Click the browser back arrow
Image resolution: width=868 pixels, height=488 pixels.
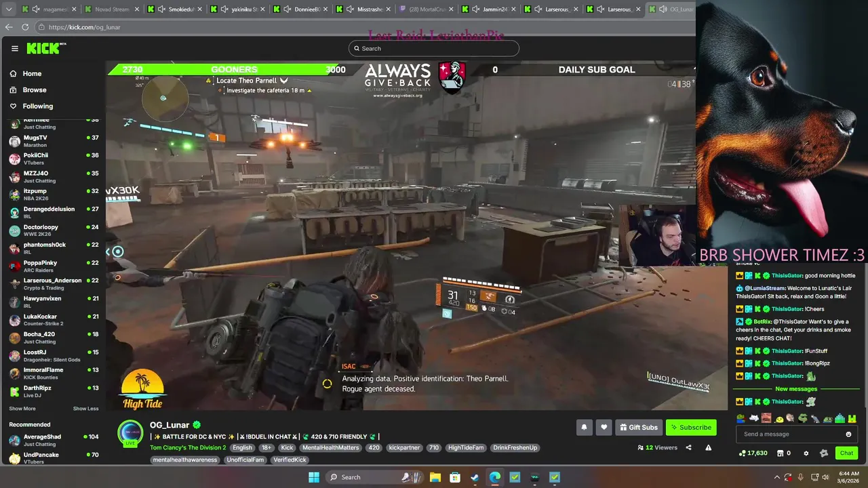(9, 27)
